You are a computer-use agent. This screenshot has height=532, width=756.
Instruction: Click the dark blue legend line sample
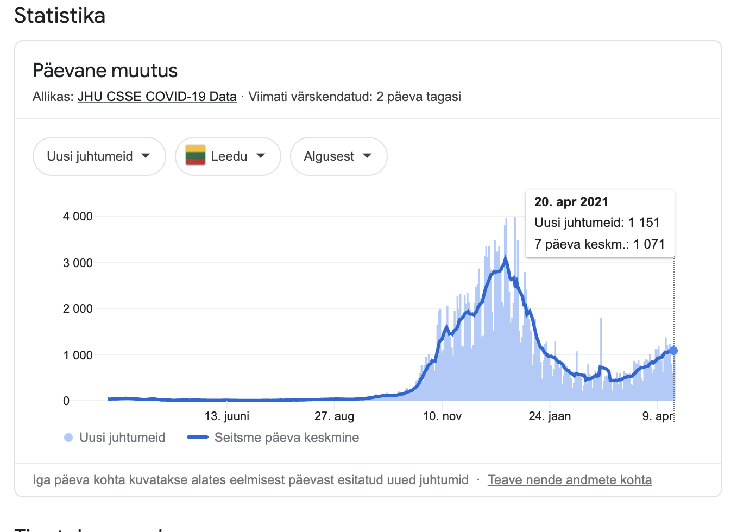(x=198, y=438)
